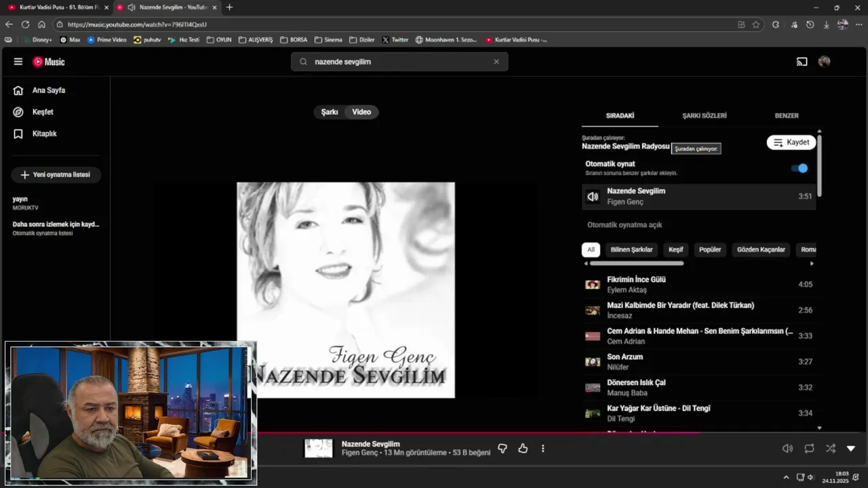
Task: Create a new playlist with Yeni oynatma listesi
Action: pyautogui.click(x=56, y=175)
